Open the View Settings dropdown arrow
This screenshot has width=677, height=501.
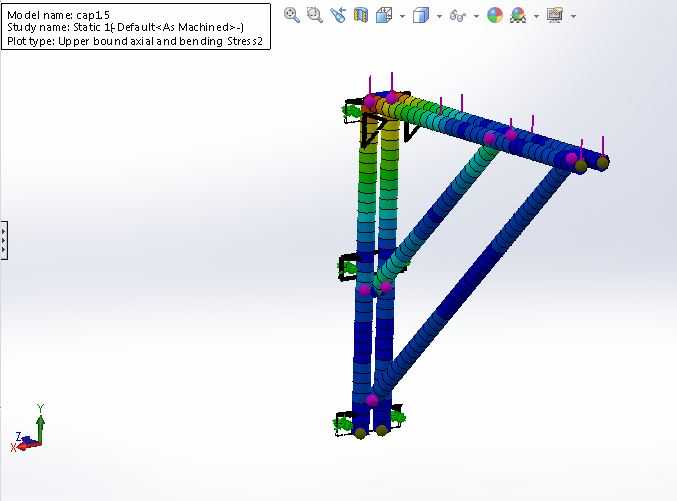[x=573, y=16]
